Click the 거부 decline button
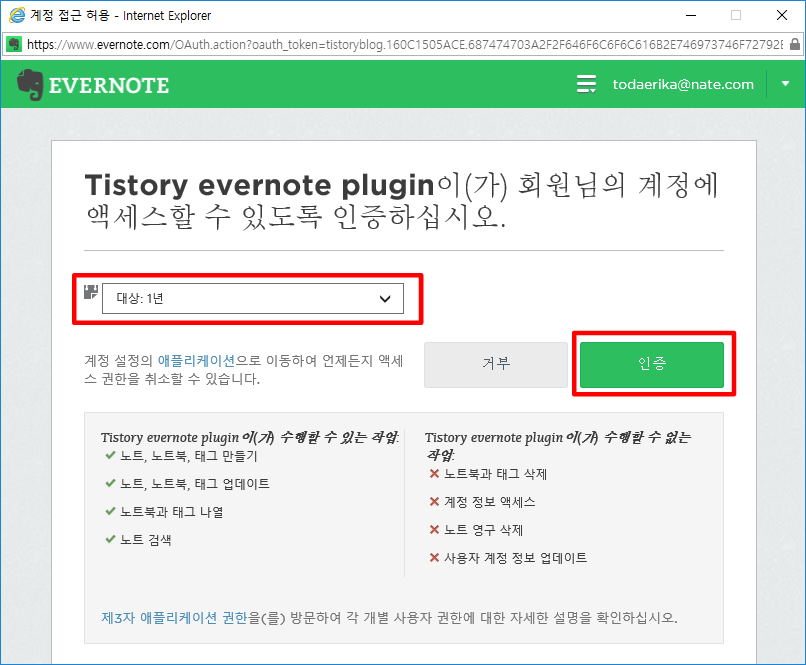The image size is (806, 665). pos(496,364)
